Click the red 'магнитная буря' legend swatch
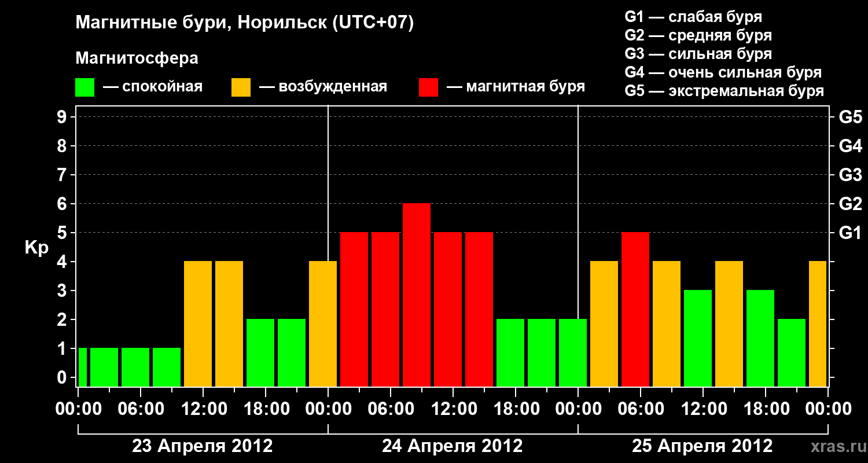868x463 pixels. [428, 87]
